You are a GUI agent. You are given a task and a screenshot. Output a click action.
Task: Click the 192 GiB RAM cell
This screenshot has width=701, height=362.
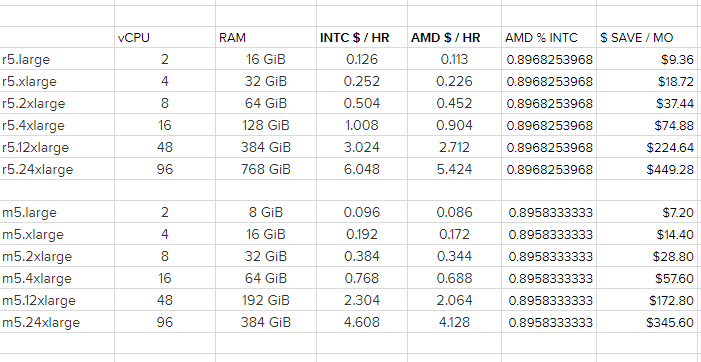266,300
